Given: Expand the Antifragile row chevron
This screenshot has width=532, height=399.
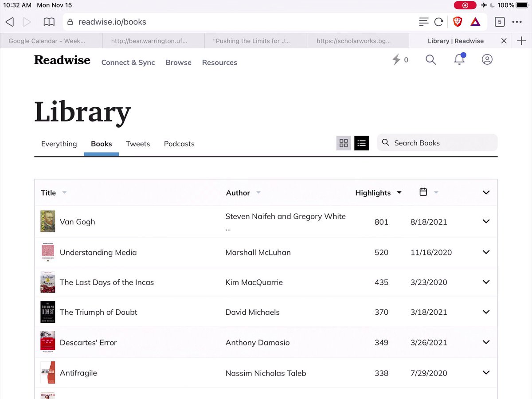Looking at the screenshot, I should (486, 372).
